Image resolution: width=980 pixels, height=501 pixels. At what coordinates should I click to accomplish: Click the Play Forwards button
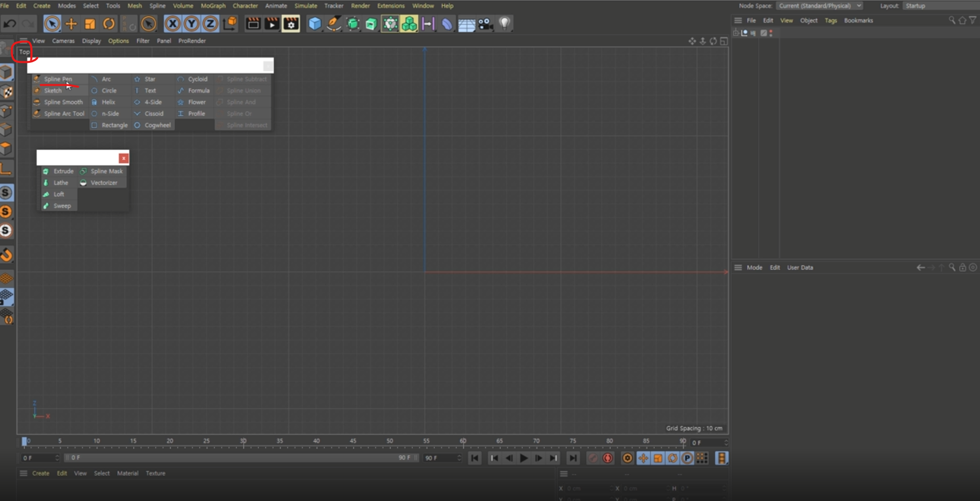coord(524,458)
